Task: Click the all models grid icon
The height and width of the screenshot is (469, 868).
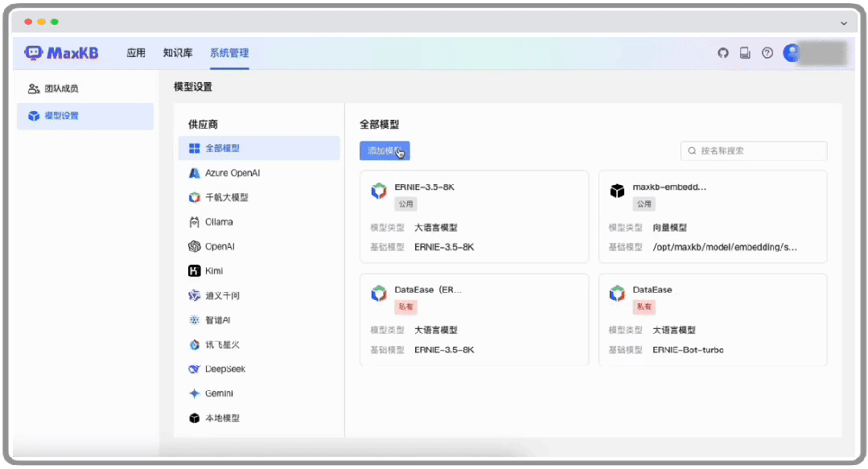Action: tap(195, 148)
